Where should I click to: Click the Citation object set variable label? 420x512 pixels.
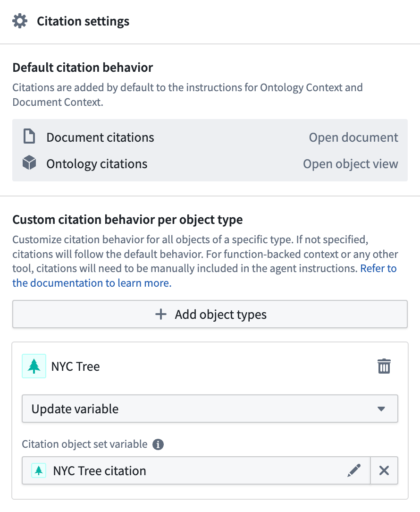click(84, 444)
